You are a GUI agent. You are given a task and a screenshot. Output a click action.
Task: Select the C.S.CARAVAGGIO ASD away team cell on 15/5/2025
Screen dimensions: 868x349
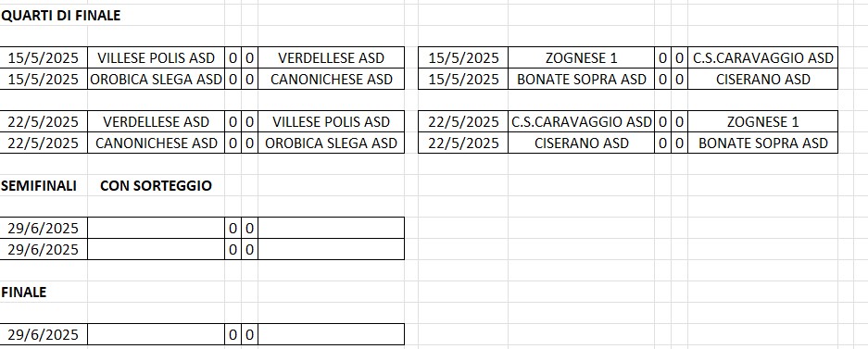pos(762,58)
